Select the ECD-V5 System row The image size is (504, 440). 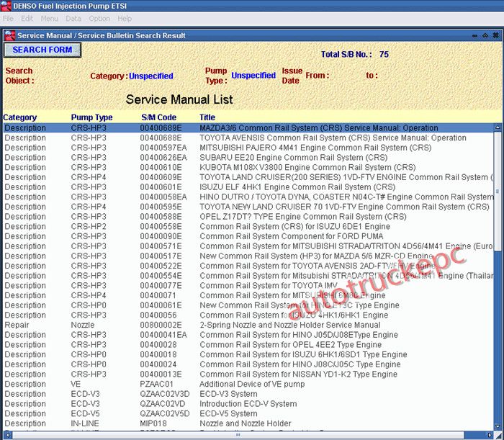tap(248, 413)
